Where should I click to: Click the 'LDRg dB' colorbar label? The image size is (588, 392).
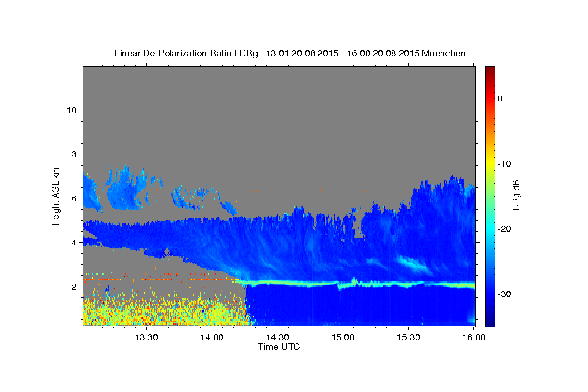click(x=516, y=197)
